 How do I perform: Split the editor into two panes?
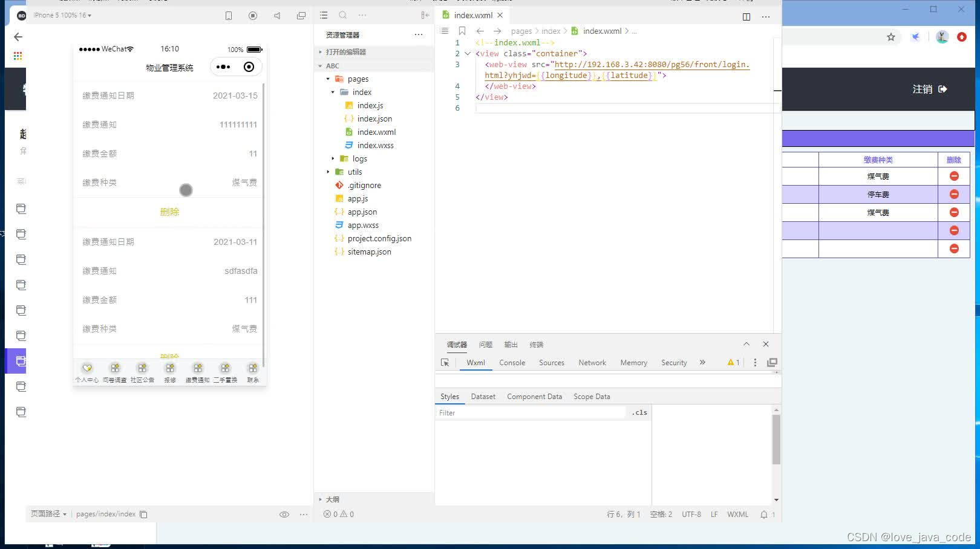[746, 16]
